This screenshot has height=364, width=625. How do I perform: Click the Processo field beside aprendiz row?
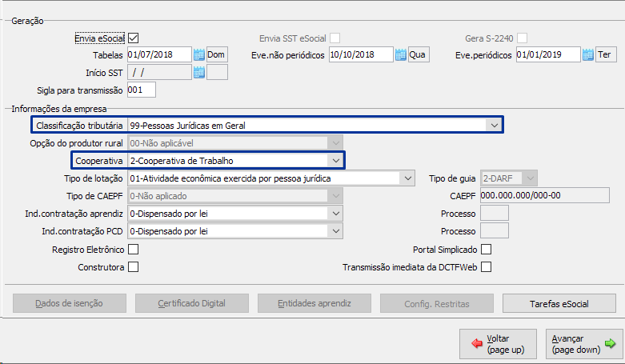495,213
